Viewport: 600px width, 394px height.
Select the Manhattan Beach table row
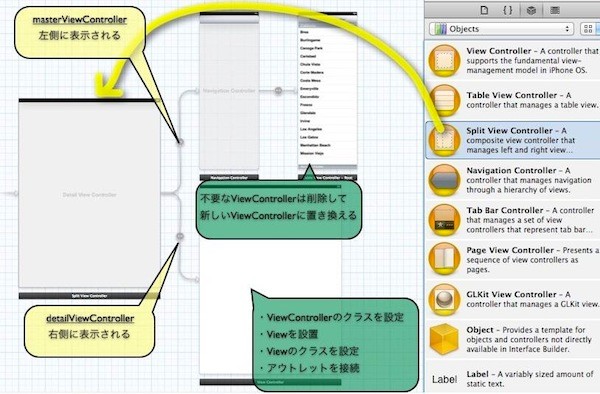pos(328,145)
